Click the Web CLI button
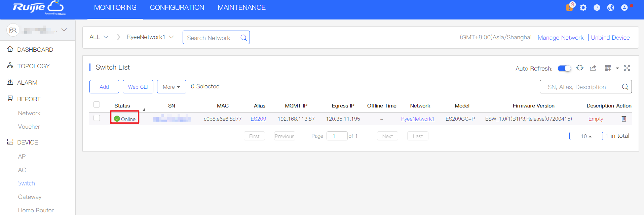This screenshot has width=644, height=215. [138, 87]
